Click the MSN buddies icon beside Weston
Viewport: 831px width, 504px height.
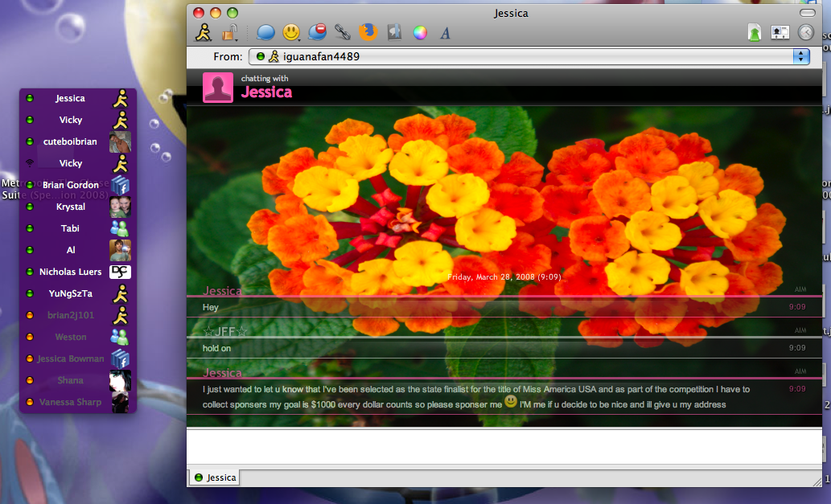click(120, 338)
